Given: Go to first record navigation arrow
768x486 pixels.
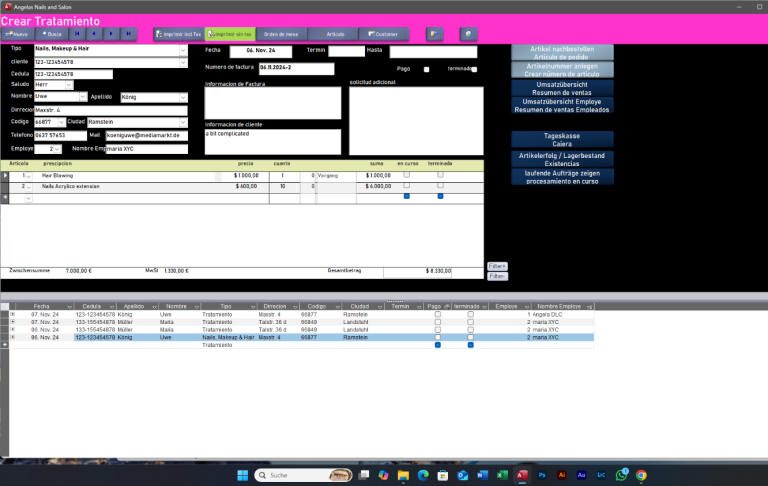Looking at the screenshot, I should coord(77,34).
